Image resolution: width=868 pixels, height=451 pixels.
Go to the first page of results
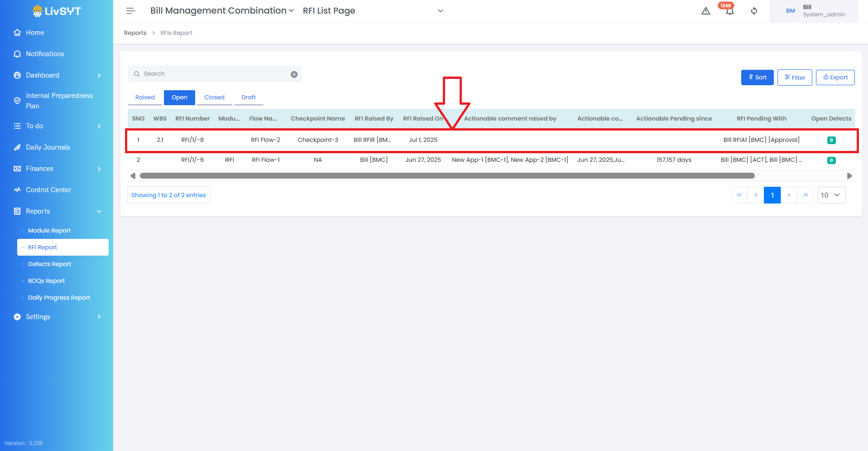[x=739, y=195]
